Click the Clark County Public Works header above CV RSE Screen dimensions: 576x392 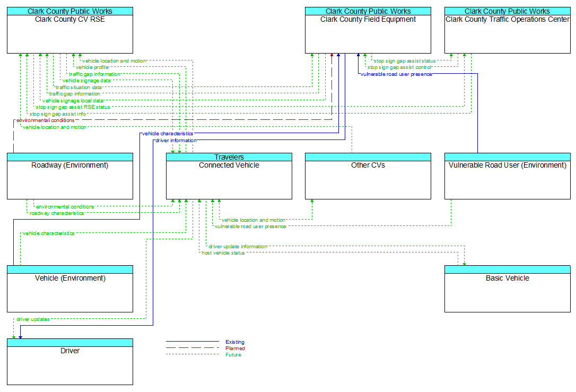(70, 11)
